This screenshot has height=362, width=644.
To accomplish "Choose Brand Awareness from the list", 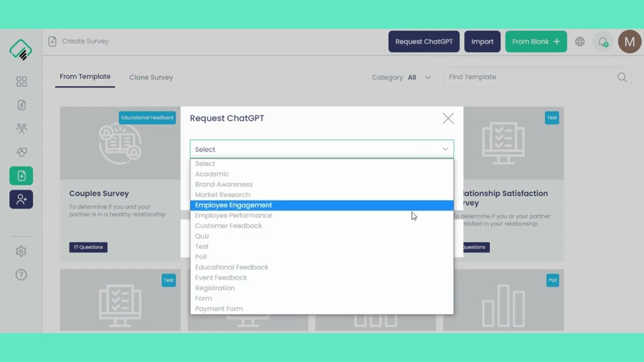I will click(x=322, y=185).
